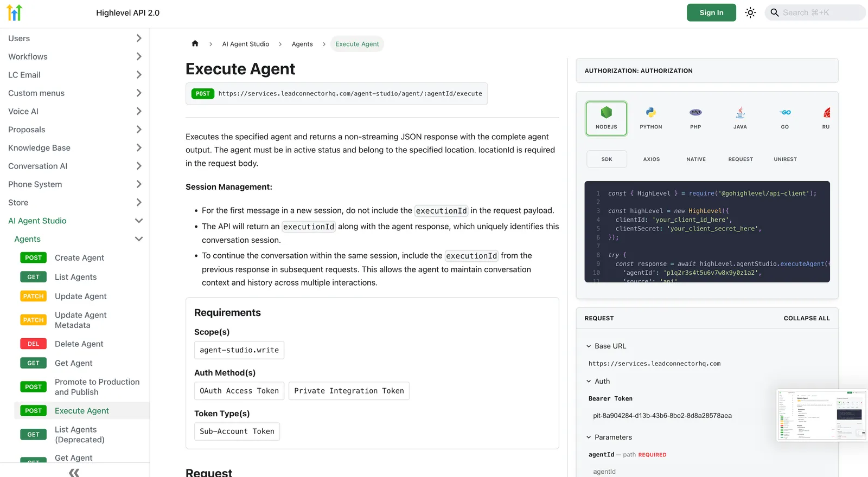
Task: Click the Sub-Account Token tag
Action: coord(237,431)
